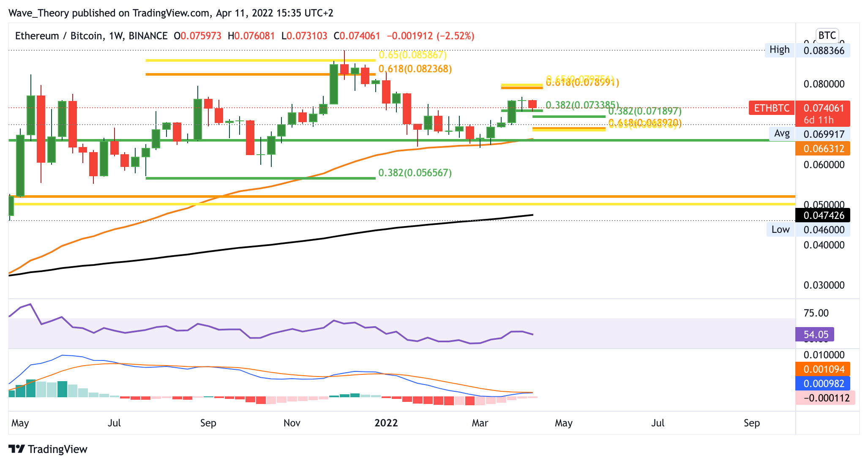Click the 2022 time axis label
The width and height of the screenshot is (868, 464).
pyautogui.click(x=386, y=423)
